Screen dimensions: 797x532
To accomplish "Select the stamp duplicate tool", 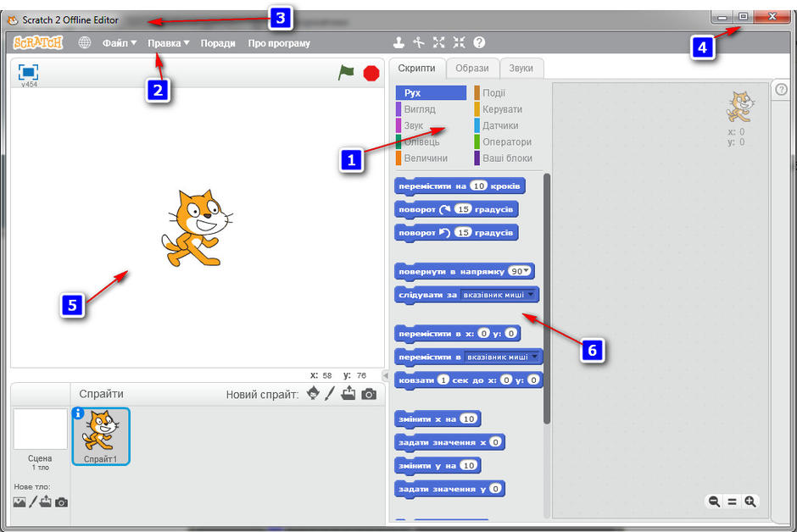I will click(398, 42).
